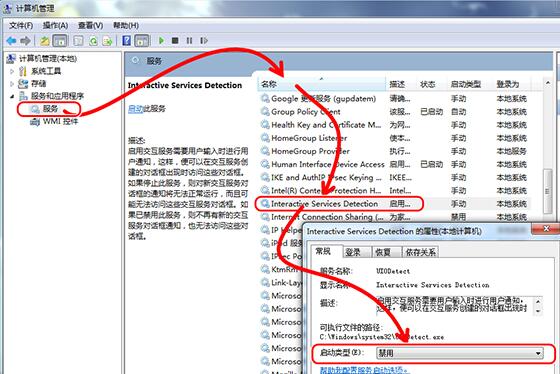The width and height of the screenshot is (560, 374).
Task: Click the Refresh toolbar icon
Action: click(93, 41)
